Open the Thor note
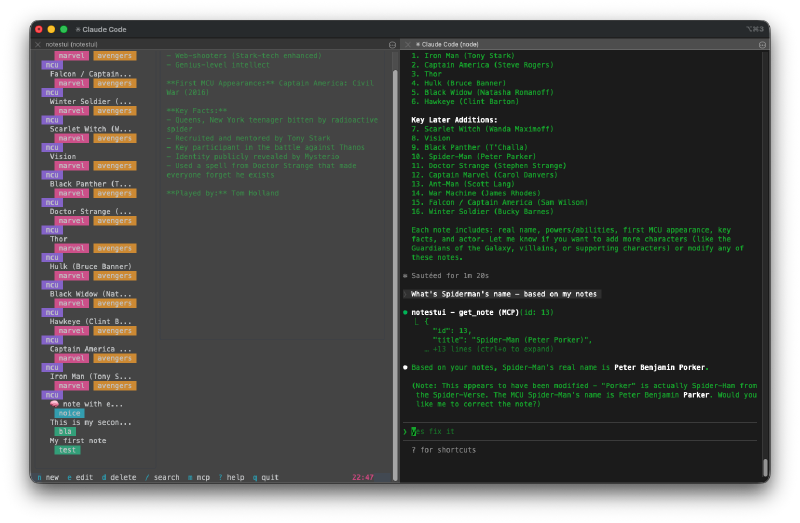This screenshot has height=523, width=800. point(59,239)
